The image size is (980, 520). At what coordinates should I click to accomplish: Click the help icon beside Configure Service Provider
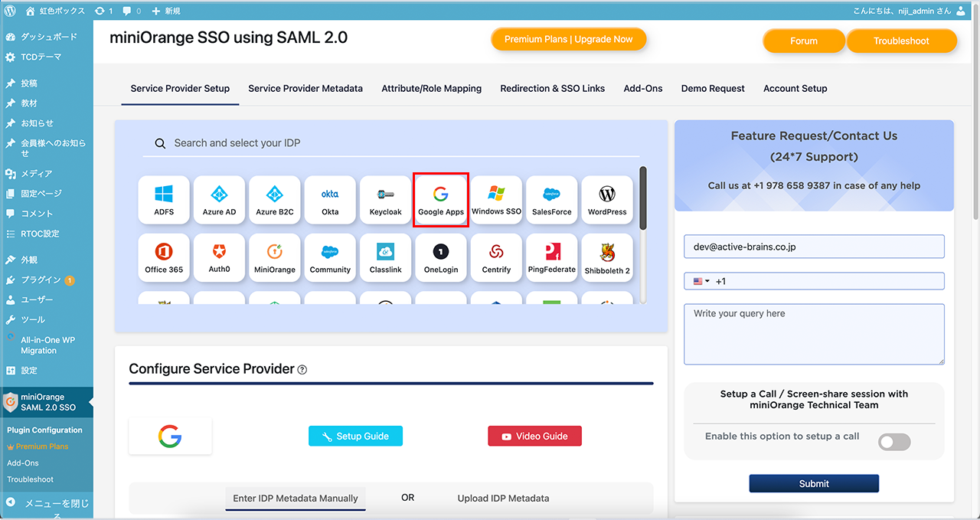(x=302, y=370)
